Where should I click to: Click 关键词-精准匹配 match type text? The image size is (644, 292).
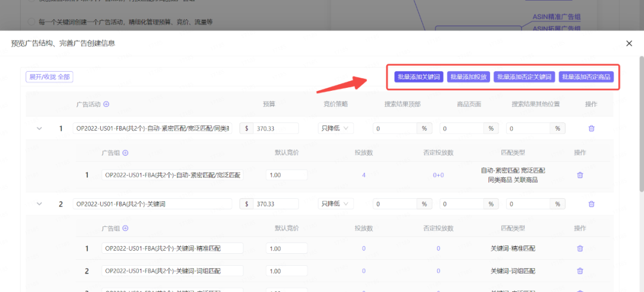point(513,248)
